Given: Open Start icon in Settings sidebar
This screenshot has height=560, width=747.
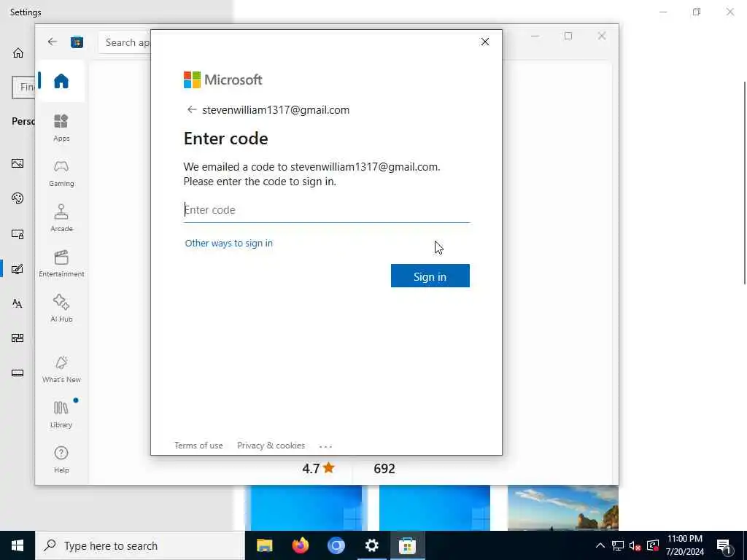Looking at the screenshot, I should pyautogui.click(x=18, y=338).
